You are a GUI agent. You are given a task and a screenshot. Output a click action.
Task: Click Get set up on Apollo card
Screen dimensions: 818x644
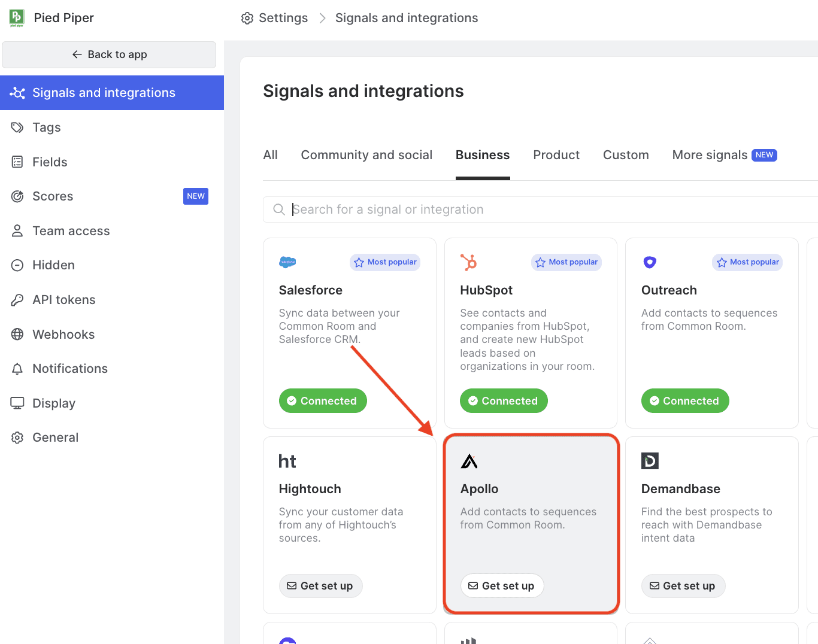[x=502, y=586]
